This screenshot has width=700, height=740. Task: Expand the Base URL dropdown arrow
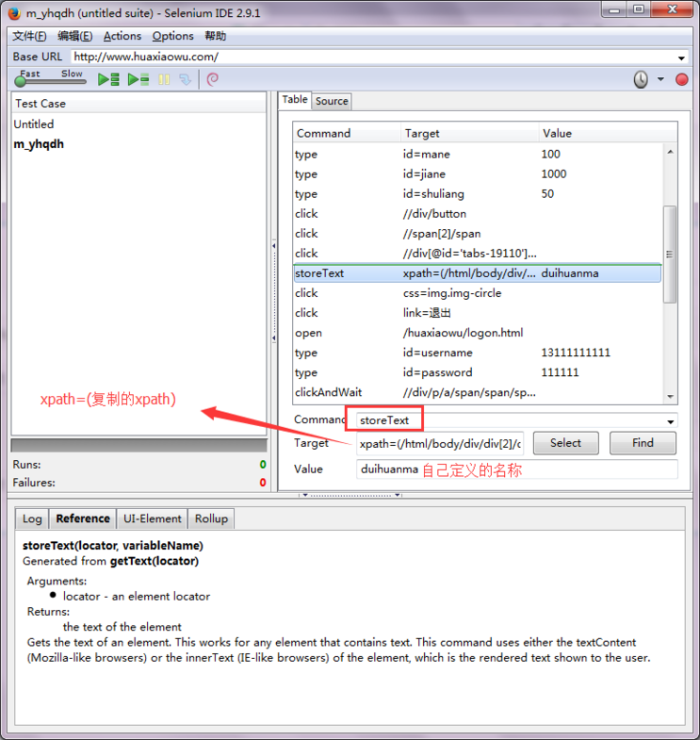681,58
